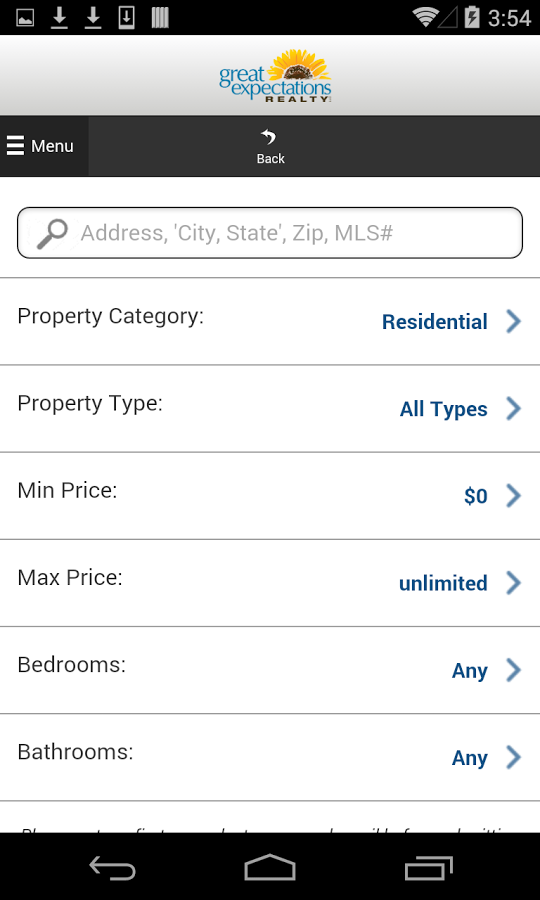Screen dimensions: 540x900
Task: Select the Residential category value
Action: (x=434, y=321)
